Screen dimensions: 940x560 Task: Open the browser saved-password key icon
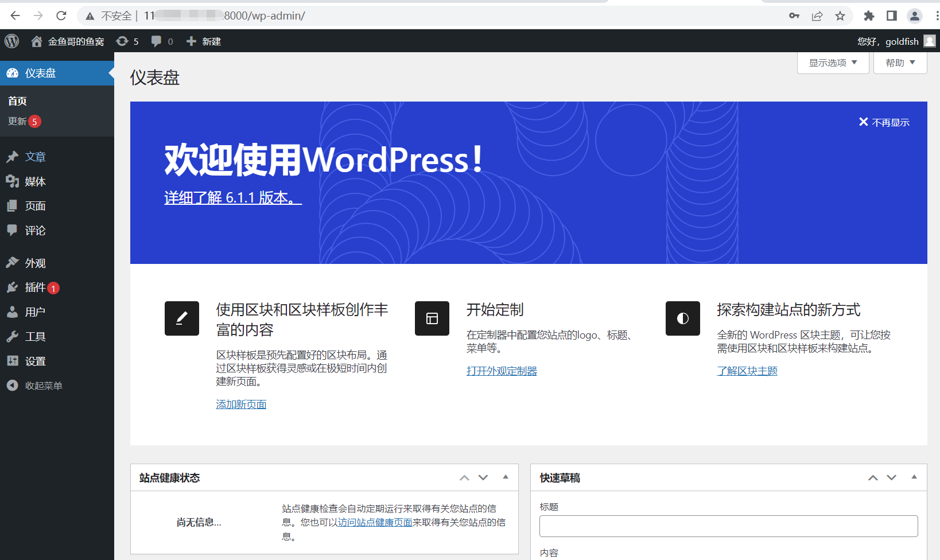[x=794, y=15]
